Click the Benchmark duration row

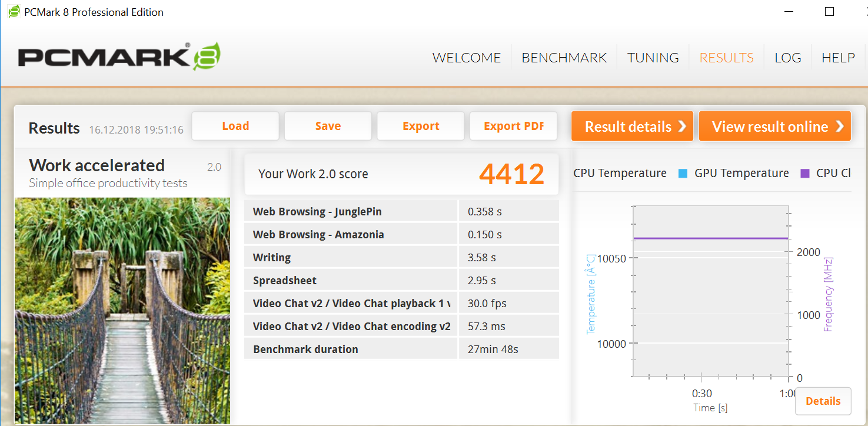pos(401,349)
